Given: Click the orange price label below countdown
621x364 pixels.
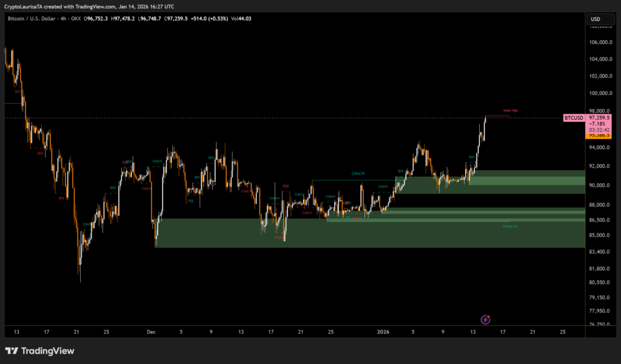Looking at the screenshot, I should point(598,136).
